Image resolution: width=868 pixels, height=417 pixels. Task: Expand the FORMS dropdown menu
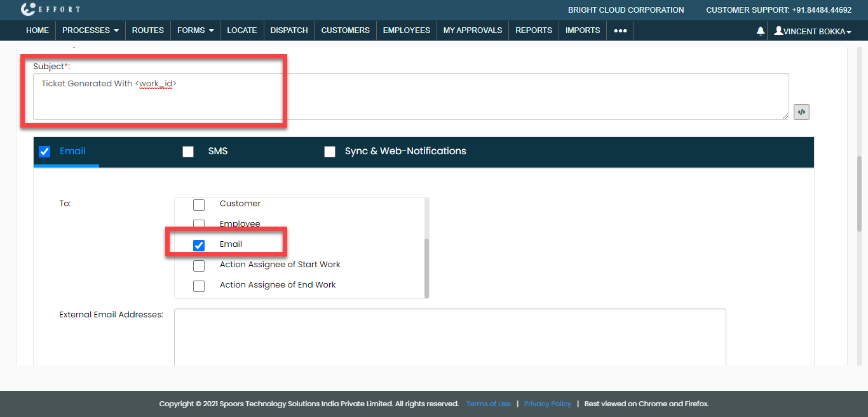tap(195, 30)
